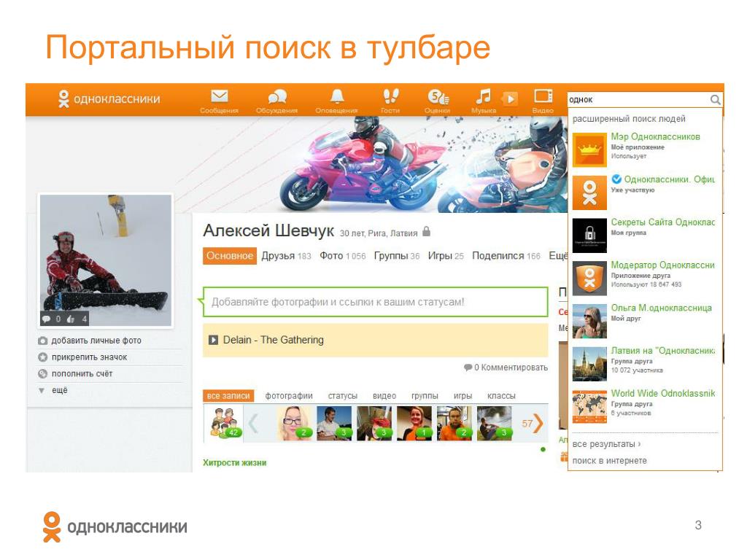Click the next arrow beside 57
Viewport: 747px width, 560px height.
tap(538, 424)
